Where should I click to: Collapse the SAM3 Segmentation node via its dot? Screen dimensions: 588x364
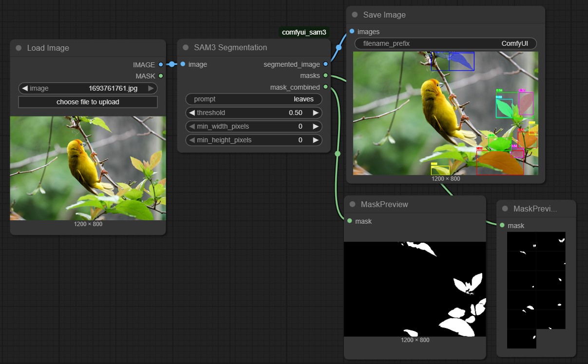pos(186,47)
